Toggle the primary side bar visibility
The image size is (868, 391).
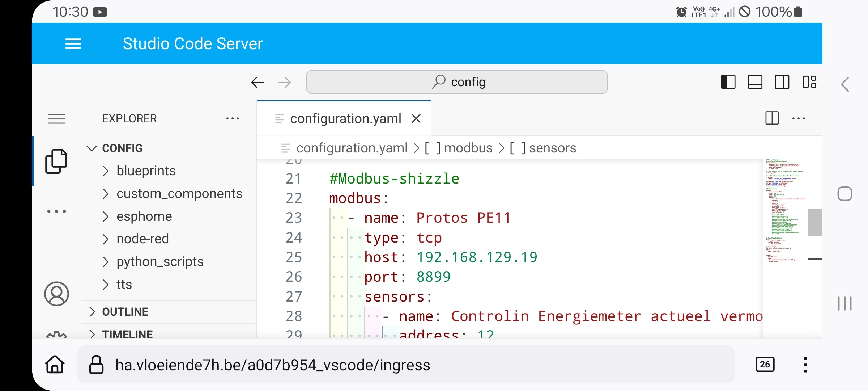pyautogui.click(x=728, y=82)
